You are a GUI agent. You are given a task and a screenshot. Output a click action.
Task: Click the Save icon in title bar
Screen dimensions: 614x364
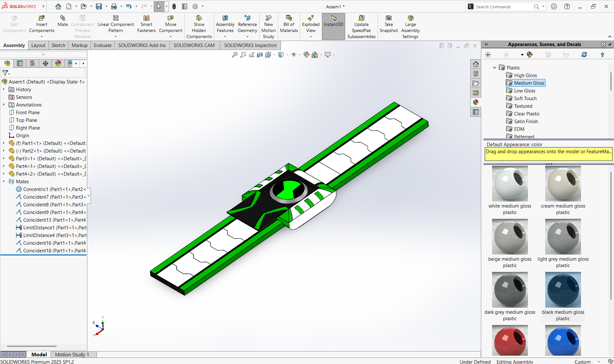click(x=99, y=6)
